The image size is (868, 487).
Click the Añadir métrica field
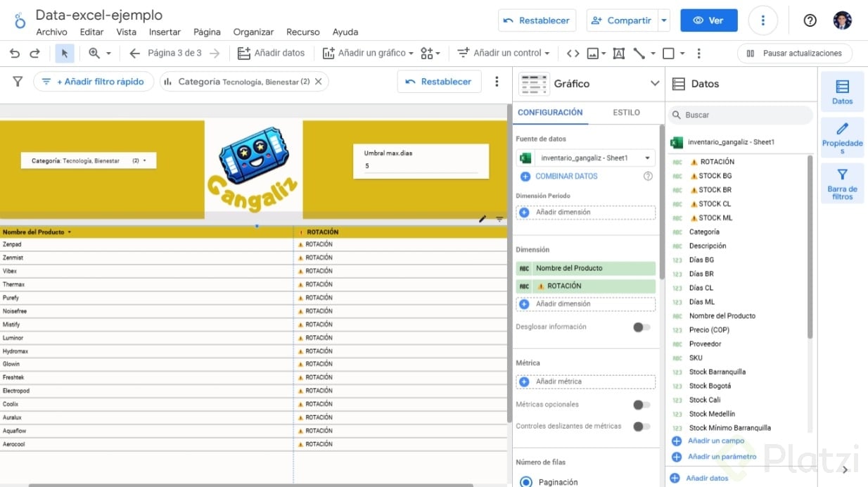(x=585, y=382)
